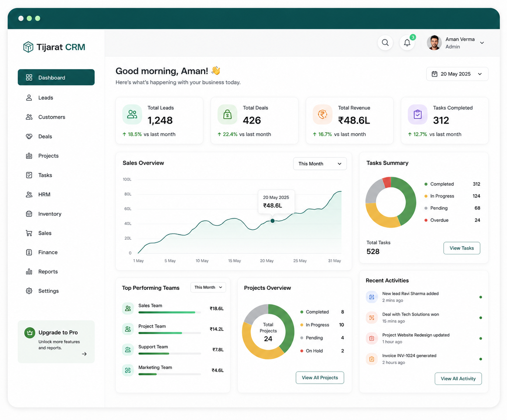Viewport: 507px width, 420px height.
Task: Click the Sales Team icon
Action: coord(128,309)
